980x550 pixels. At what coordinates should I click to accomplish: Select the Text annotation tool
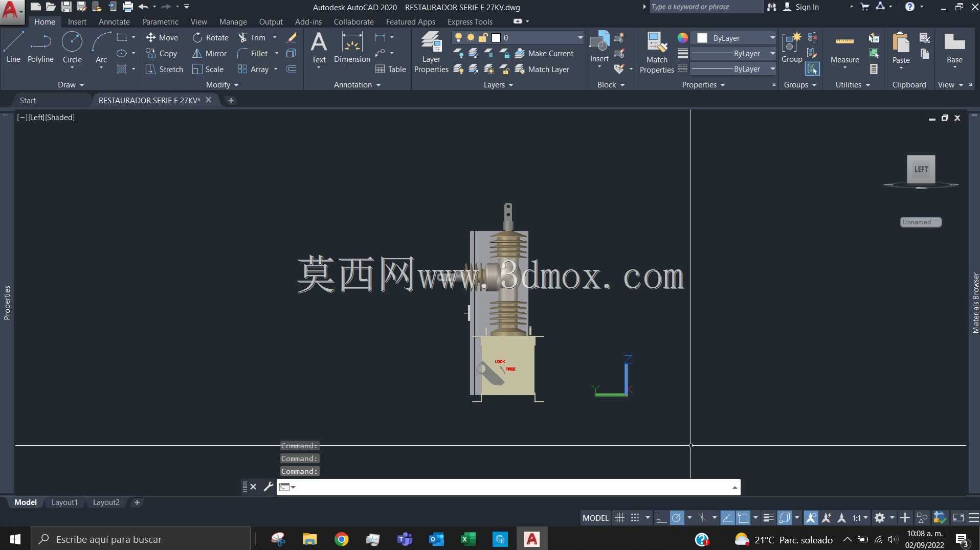(x=319, y=47)
